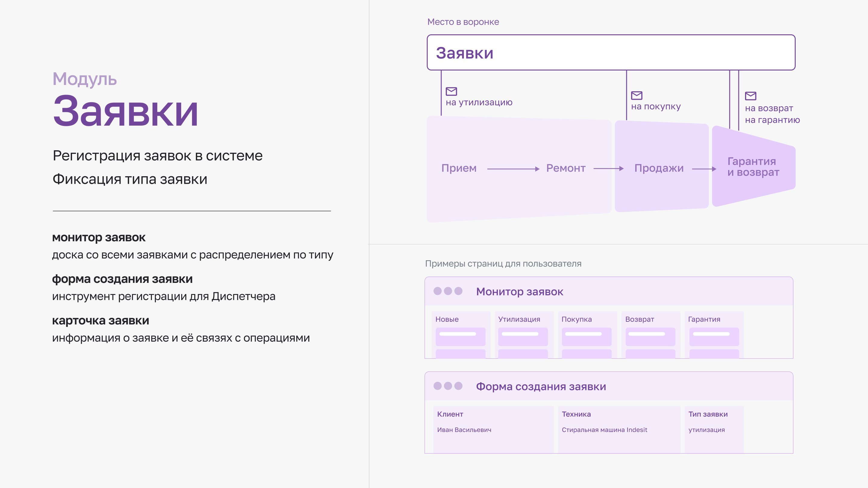Click the Заявки box at funnel top
The image size is (868, 488).
[x=611, y=52]
